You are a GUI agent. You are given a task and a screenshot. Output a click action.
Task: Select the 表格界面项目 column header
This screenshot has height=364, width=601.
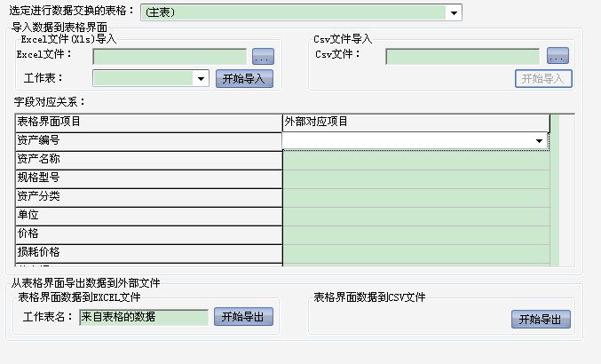pyautogui.click(x=149, y=123)
